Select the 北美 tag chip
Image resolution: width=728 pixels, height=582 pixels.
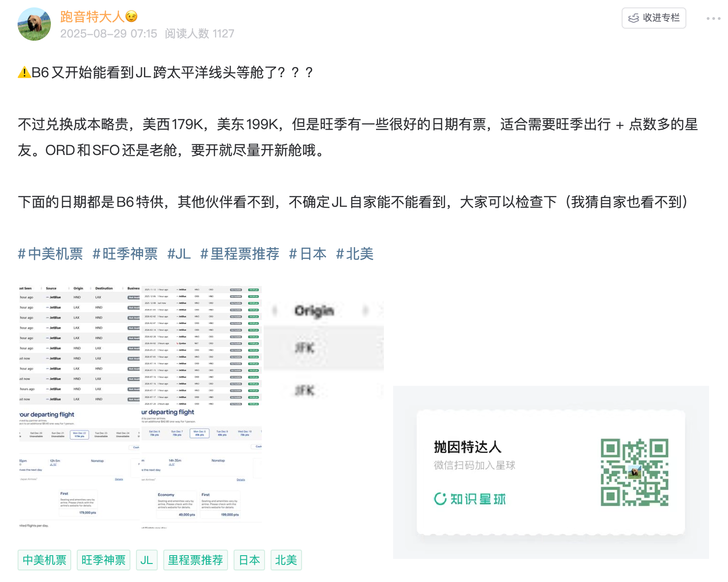[x=286, y=560]
